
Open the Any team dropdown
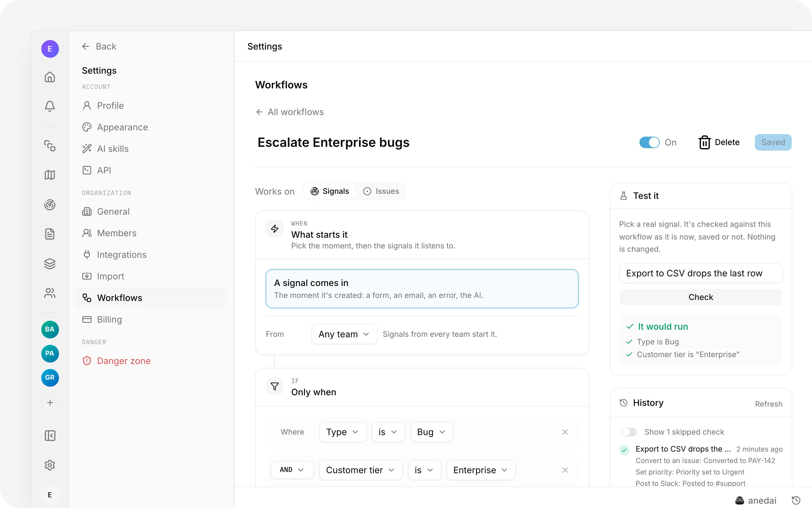pyautogui.click(x=344, y=334)
